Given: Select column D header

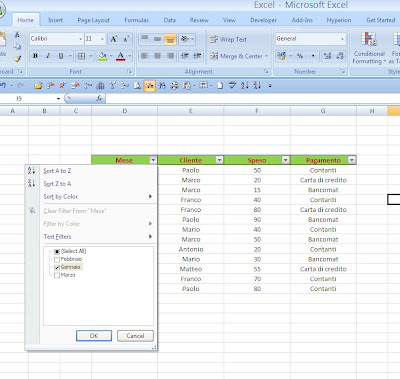Looking at the screenshot, I should tap(124, 111).
